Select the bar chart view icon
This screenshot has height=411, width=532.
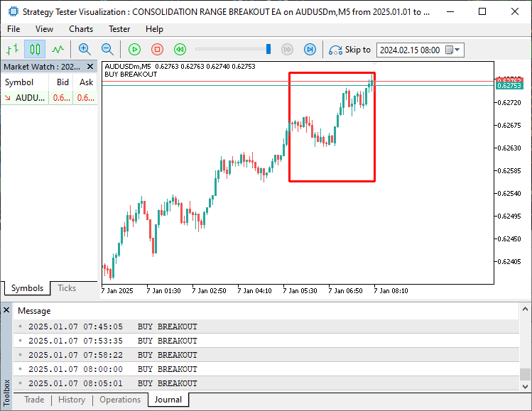[x=12, y=49]
